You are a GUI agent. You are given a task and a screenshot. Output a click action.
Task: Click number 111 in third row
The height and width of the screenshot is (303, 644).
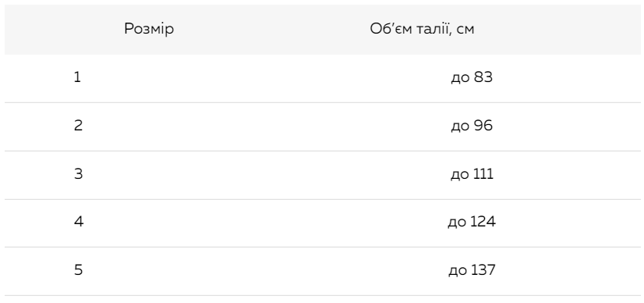point(483,173)
